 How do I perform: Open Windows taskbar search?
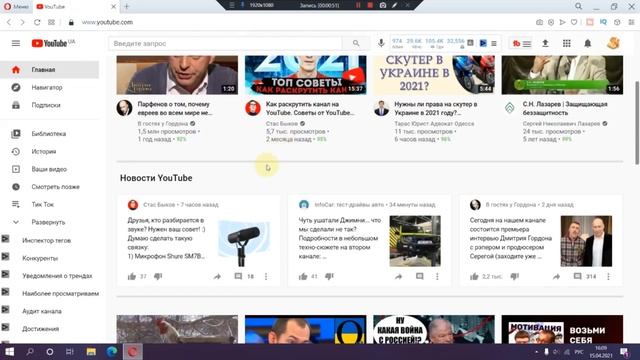pyautogui.click(x=30, y=351)
